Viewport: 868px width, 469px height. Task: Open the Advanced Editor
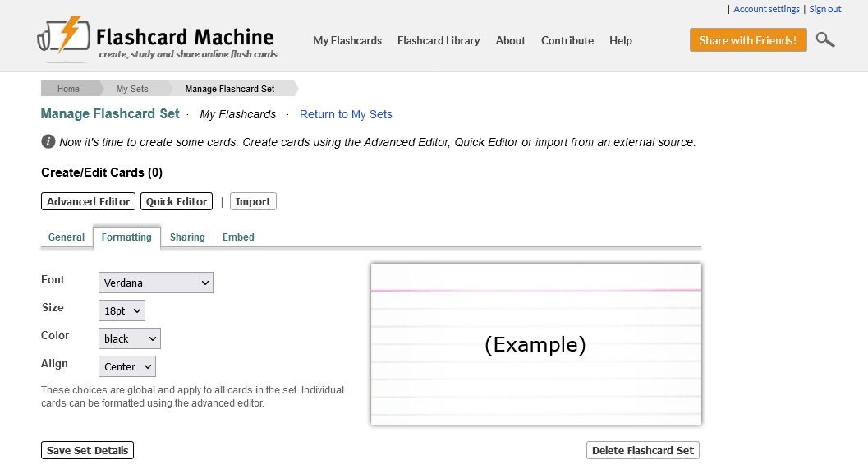tap(88, 201)
